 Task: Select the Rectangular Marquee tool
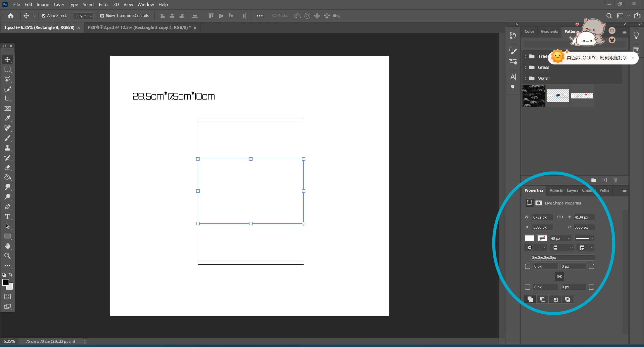(7, 69)
